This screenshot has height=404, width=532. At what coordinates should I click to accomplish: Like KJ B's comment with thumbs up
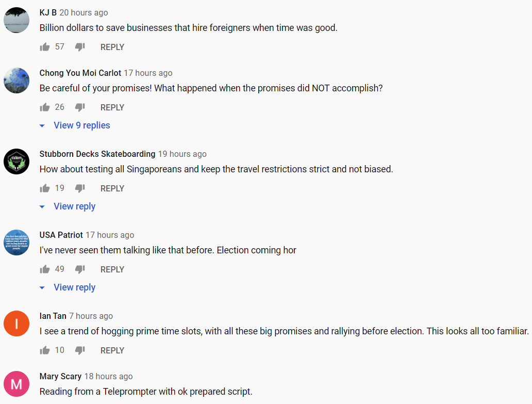click(x=44, y=47)
